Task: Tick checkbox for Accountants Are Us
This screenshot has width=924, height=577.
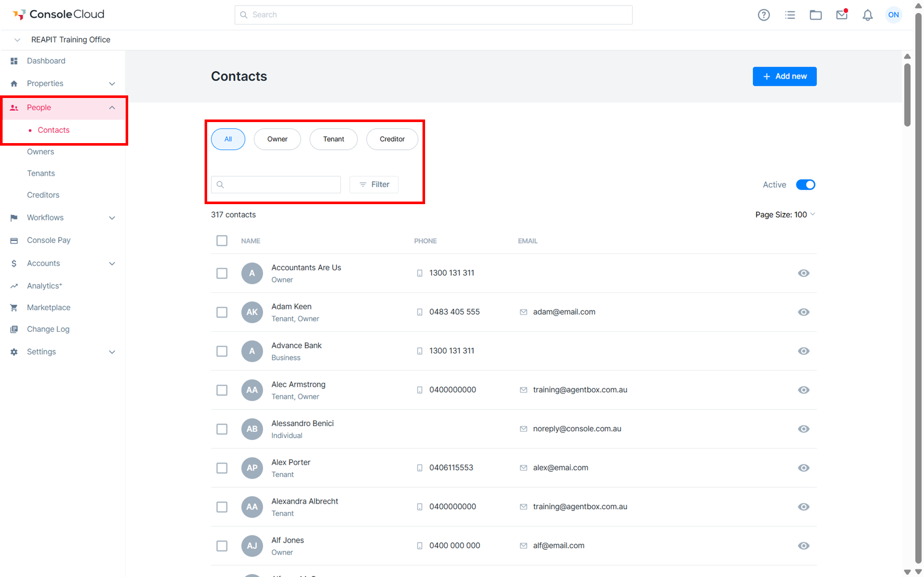Action: (x=222, y=273)
